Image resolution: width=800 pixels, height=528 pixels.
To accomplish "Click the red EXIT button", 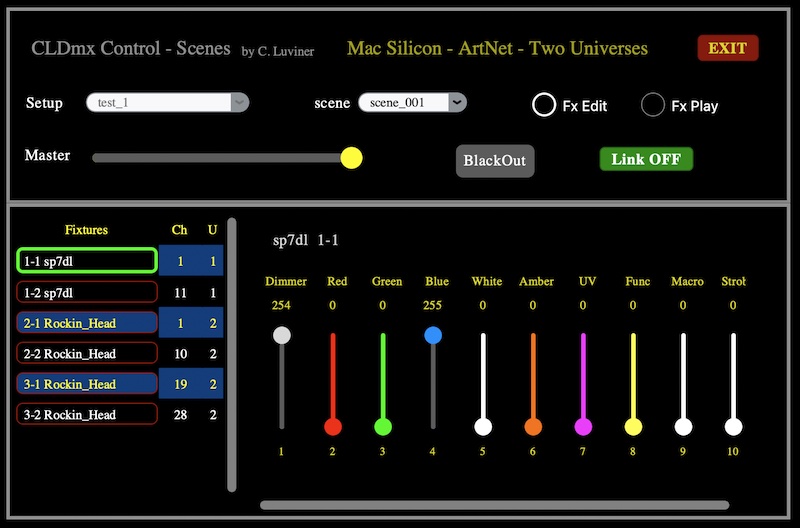I will pyautogui.click(x=728, y=48).
